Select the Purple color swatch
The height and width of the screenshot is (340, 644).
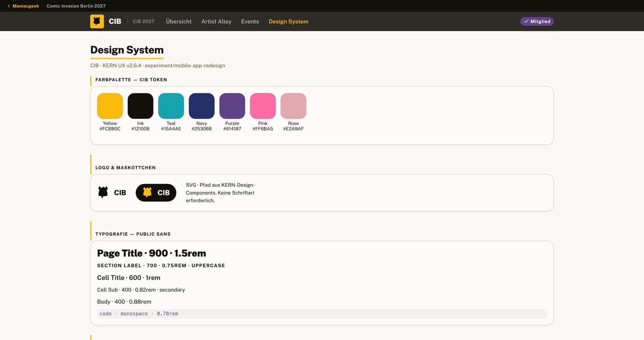click(232, 106)
